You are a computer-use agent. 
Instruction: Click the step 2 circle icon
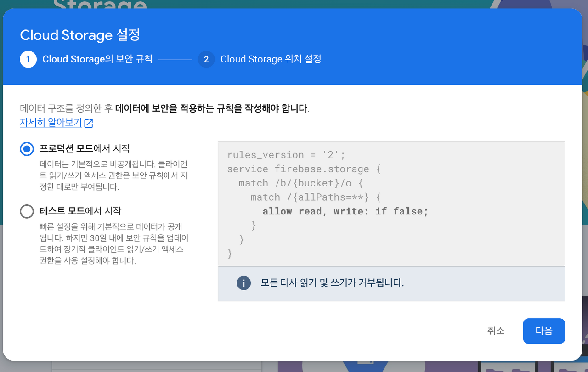pos(206,59)
